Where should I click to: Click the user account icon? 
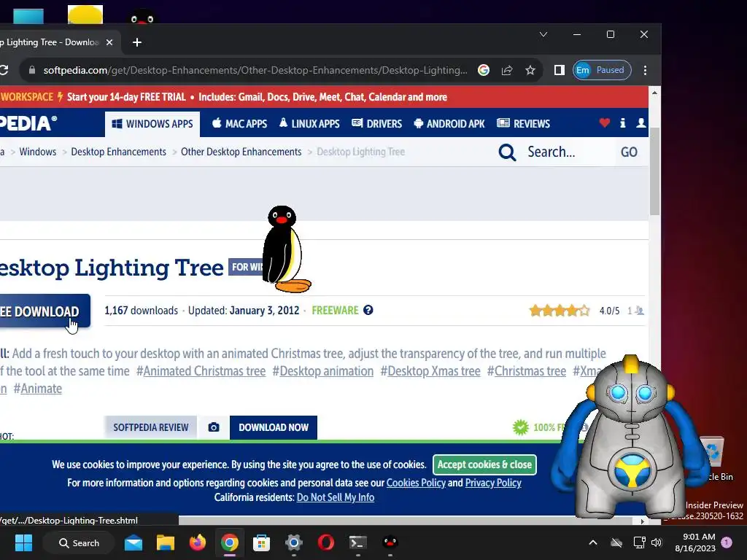click(x=641, y=122)
